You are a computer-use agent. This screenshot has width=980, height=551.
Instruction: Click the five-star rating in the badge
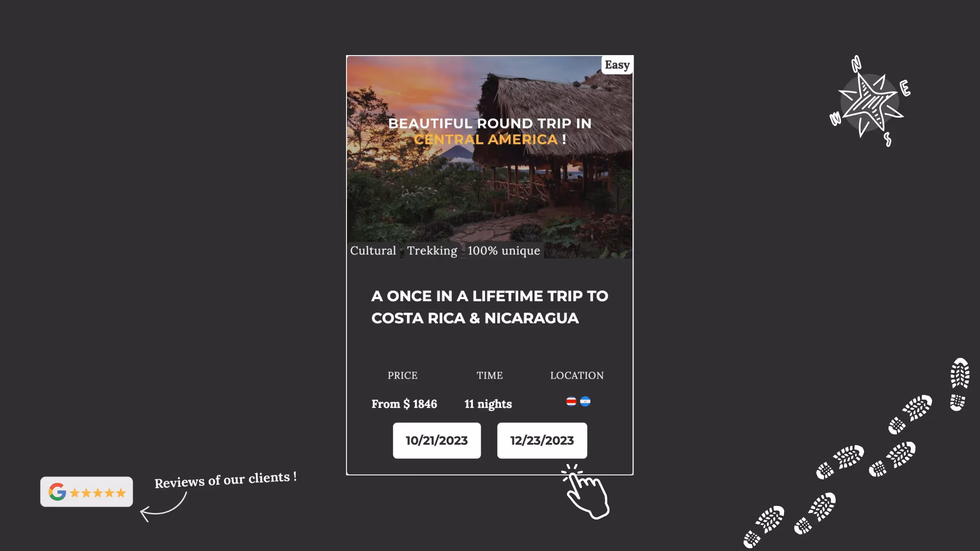(x=98, y=493)
